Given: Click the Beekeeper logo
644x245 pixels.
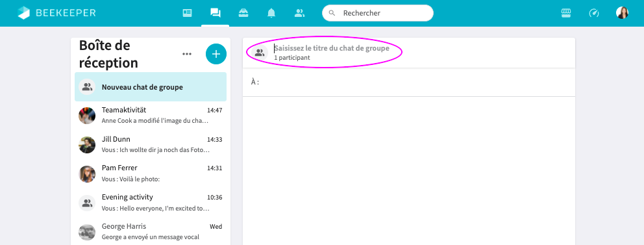Looking at the screenshot, I should click(x=56, y=13).
